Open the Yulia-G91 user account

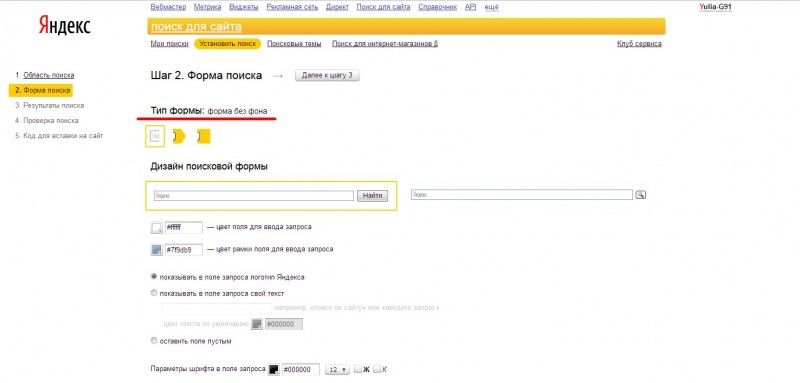(716, 7)
